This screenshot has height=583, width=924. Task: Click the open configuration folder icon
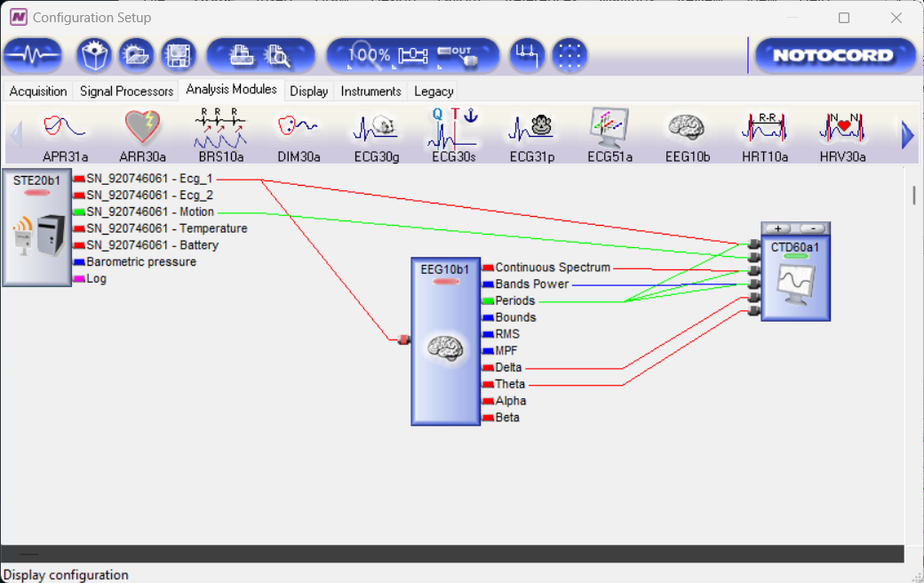(x=135, y=54)
